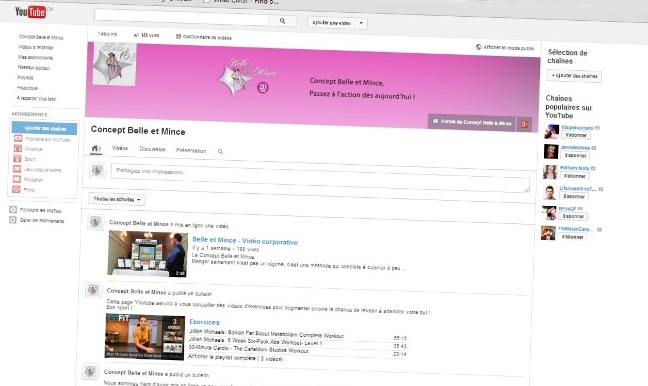This screenshot has width=648, height=386.
Task: Click the Parcourir les chaînes plus icon
Action: click(13, 210)
